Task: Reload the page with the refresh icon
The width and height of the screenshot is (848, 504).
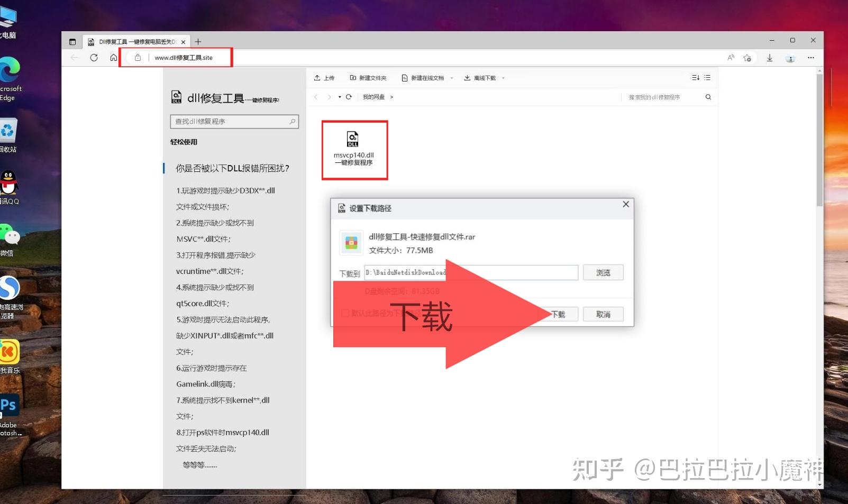Action: (x=94, y=58)
